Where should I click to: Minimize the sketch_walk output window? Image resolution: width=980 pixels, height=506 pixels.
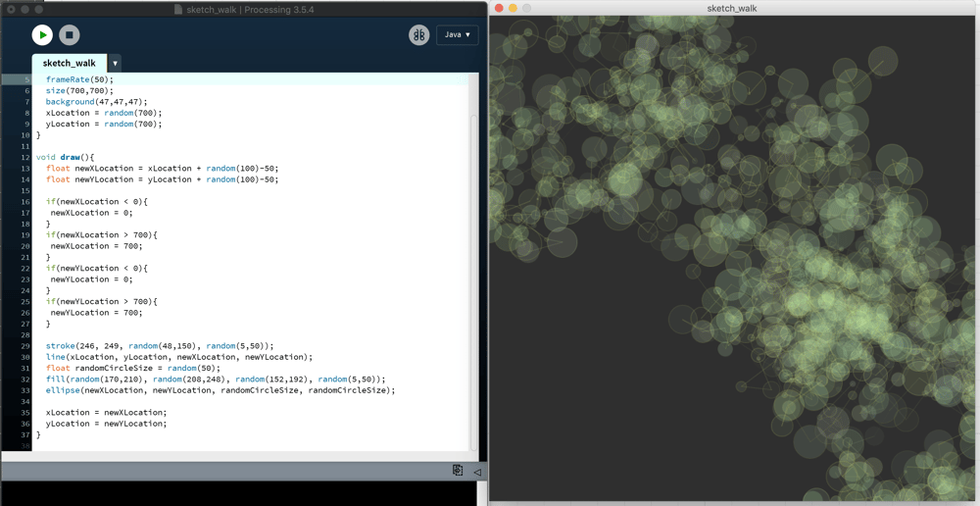pyautogui.click(x=513, y=8)
